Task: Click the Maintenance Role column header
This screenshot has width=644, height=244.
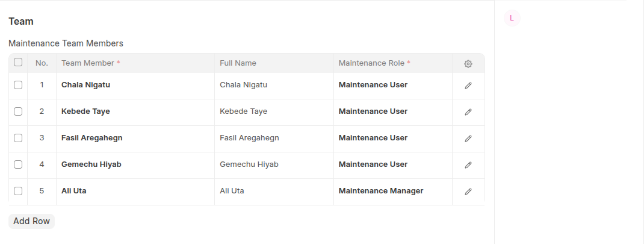Action: (x=374, y=63)
